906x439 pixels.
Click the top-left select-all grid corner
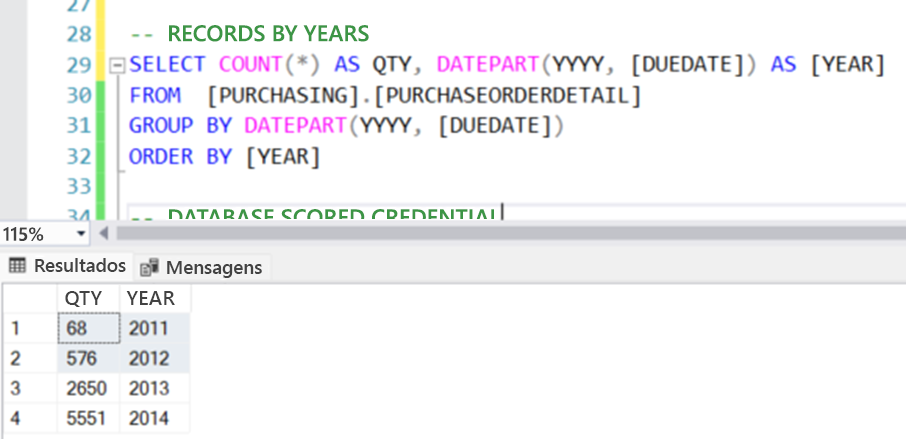pos(29,298)
